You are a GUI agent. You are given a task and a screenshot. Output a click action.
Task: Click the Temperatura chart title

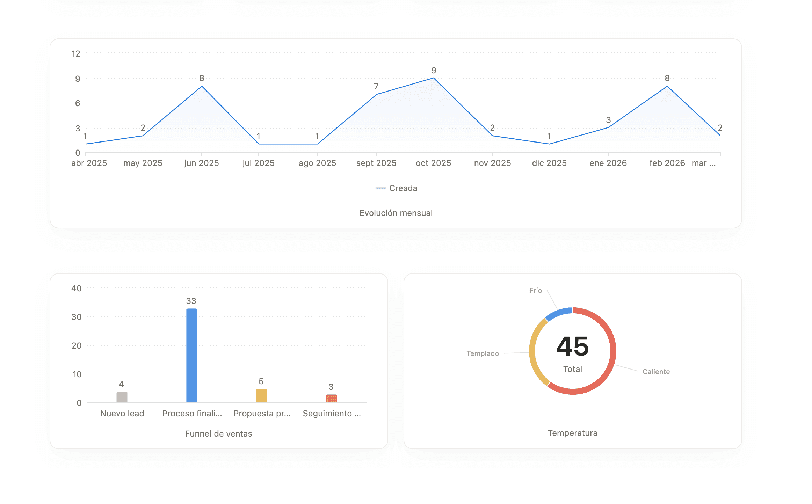[572, 433]
